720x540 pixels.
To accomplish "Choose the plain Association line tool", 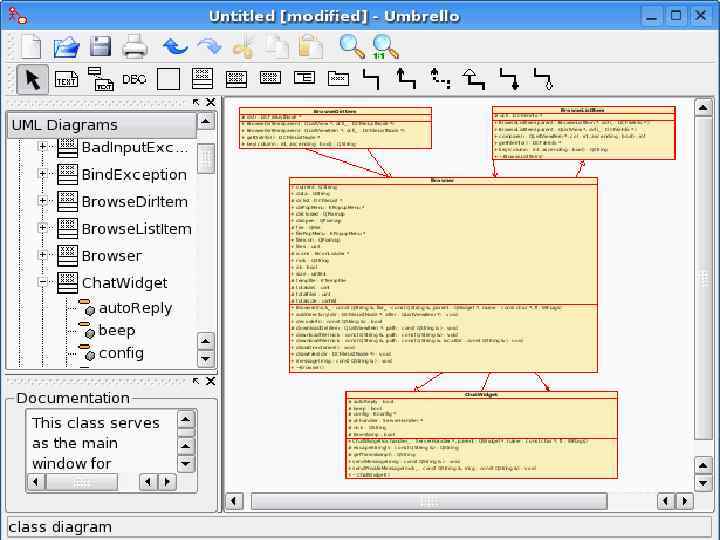I will pos(371,79).
